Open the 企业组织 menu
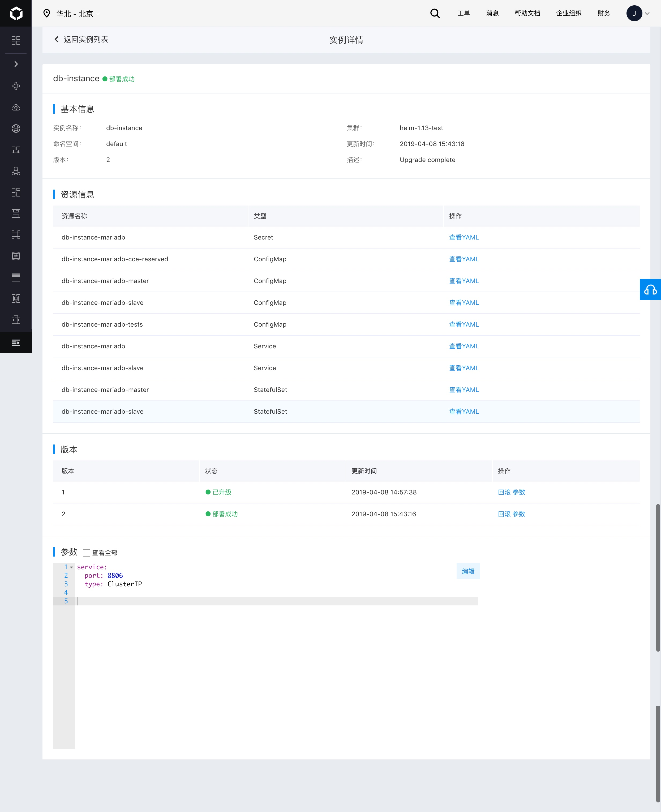This screenshot has height=812, width=661. 568,13
